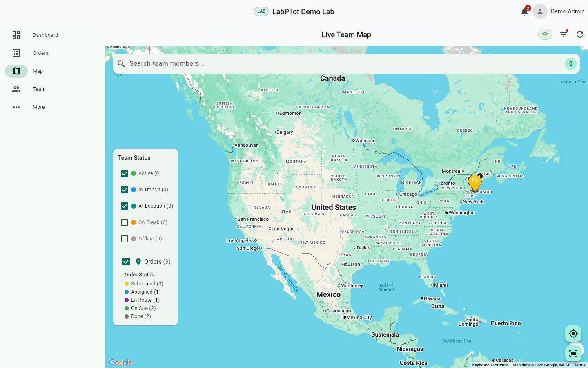Click the LAB badge in header
Screen dimensions: 588x368
point(261,11)
